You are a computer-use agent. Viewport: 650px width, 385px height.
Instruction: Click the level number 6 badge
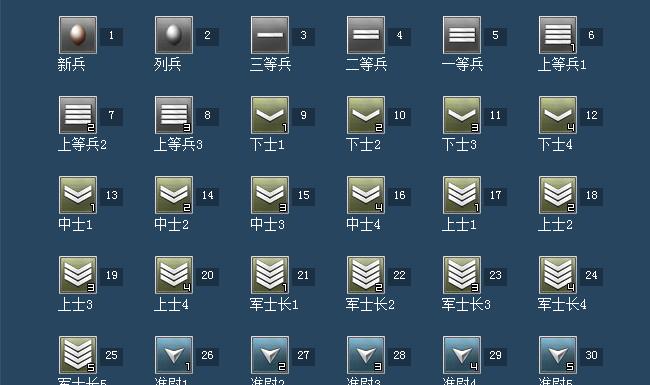tap(591, 36)
